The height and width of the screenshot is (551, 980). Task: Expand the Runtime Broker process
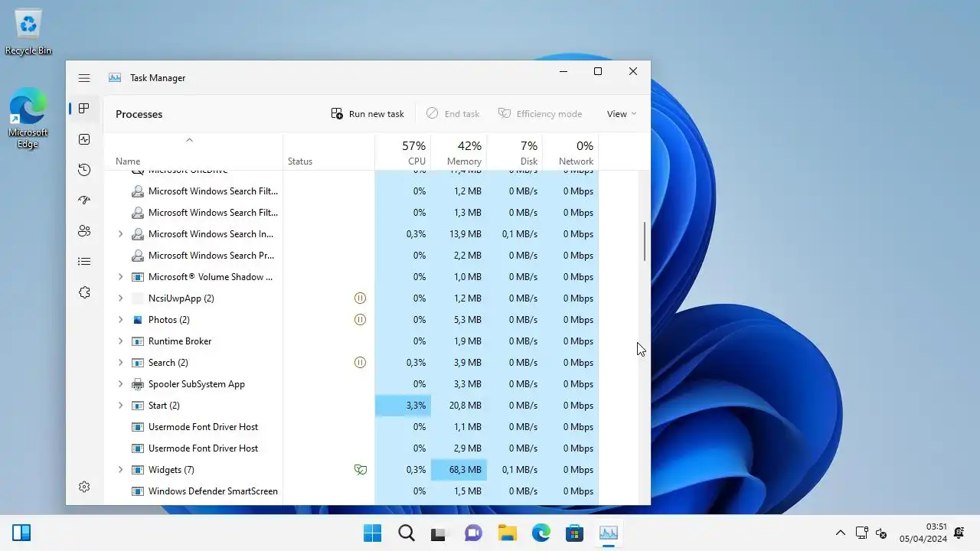[120, 341]
